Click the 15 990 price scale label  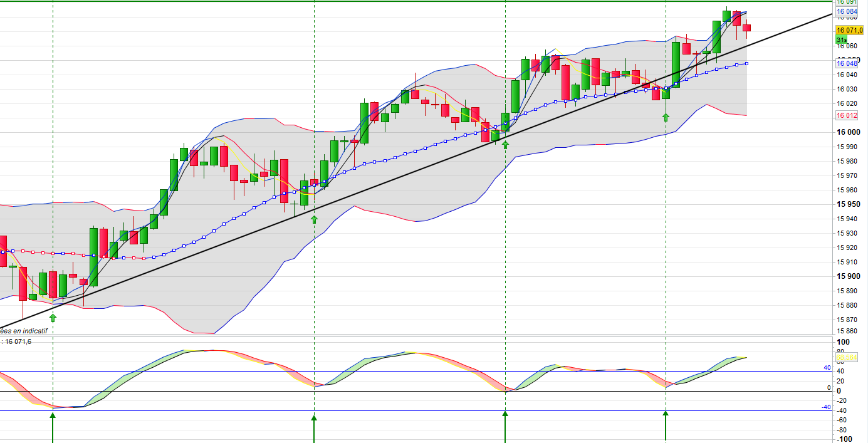[x=848, y=147]
